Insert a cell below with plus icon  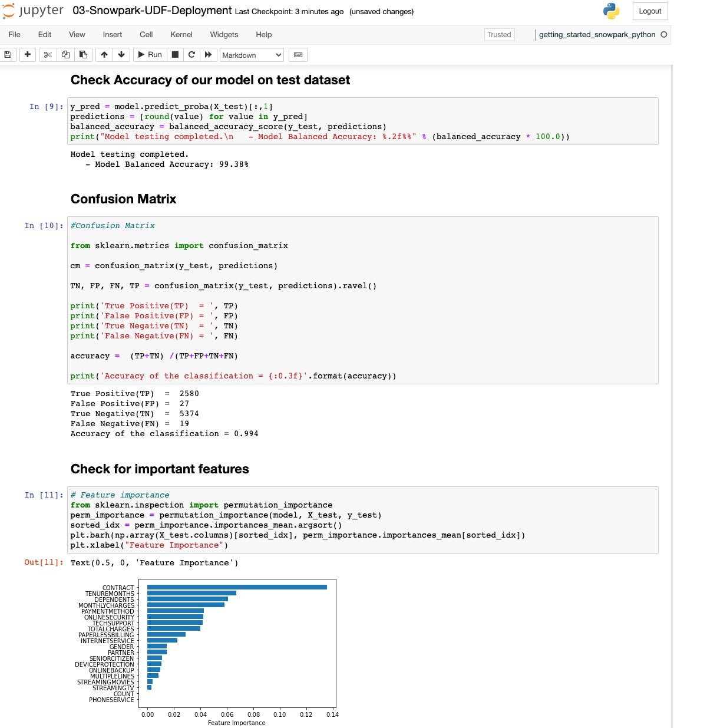pos(27,55)
